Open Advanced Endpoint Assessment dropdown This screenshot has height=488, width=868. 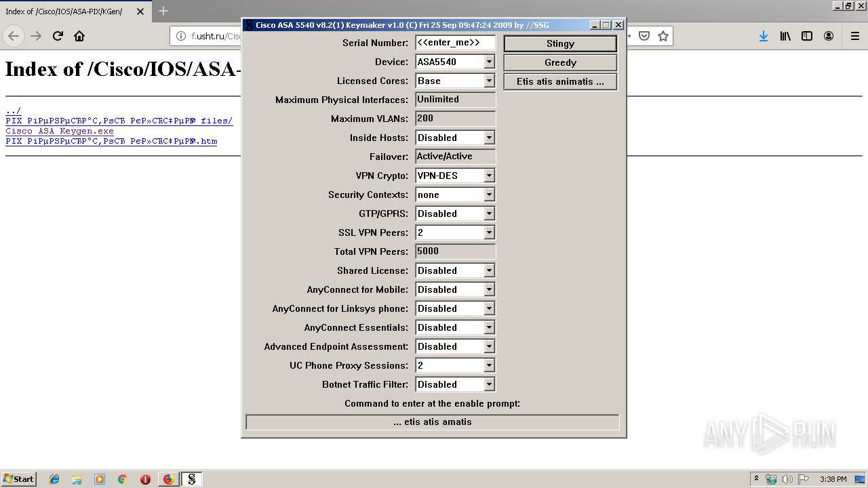click(489, 346)
